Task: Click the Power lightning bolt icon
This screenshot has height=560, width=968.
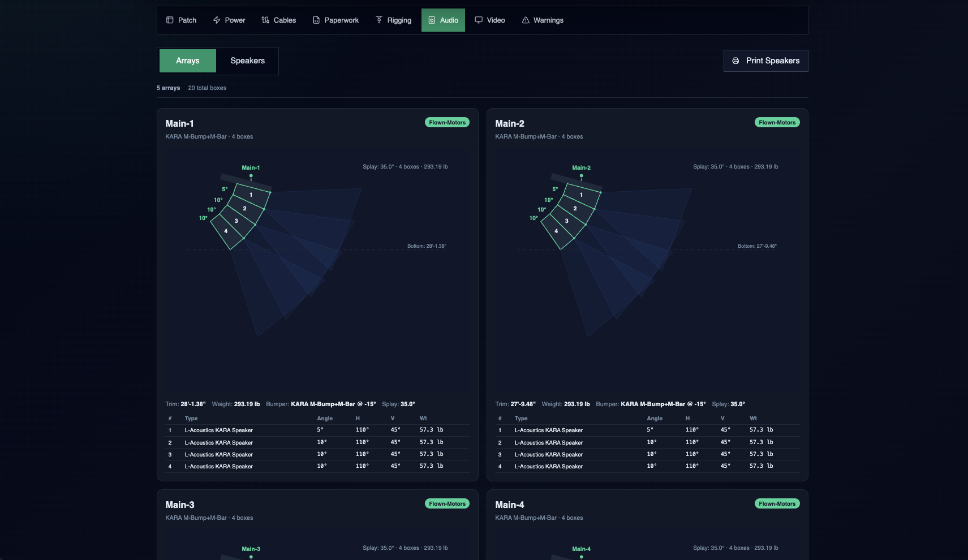Action: point(217,20)
